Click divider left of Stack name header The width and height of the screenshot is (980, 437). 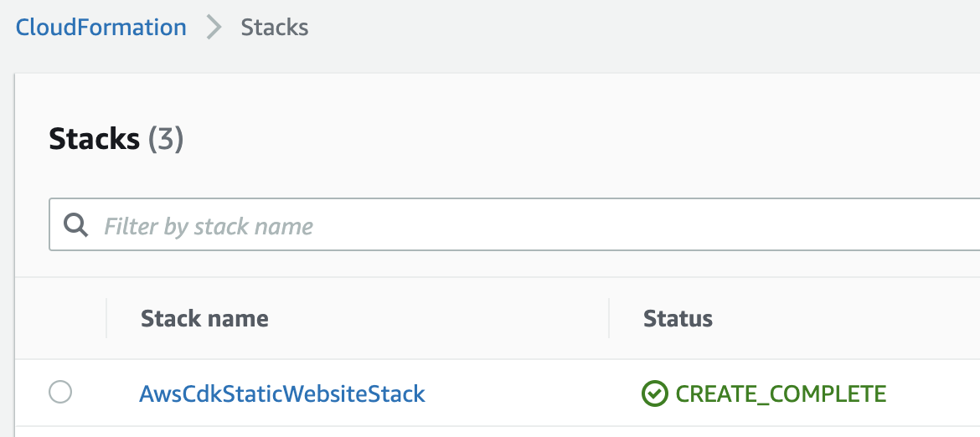[x=106, y=318]
